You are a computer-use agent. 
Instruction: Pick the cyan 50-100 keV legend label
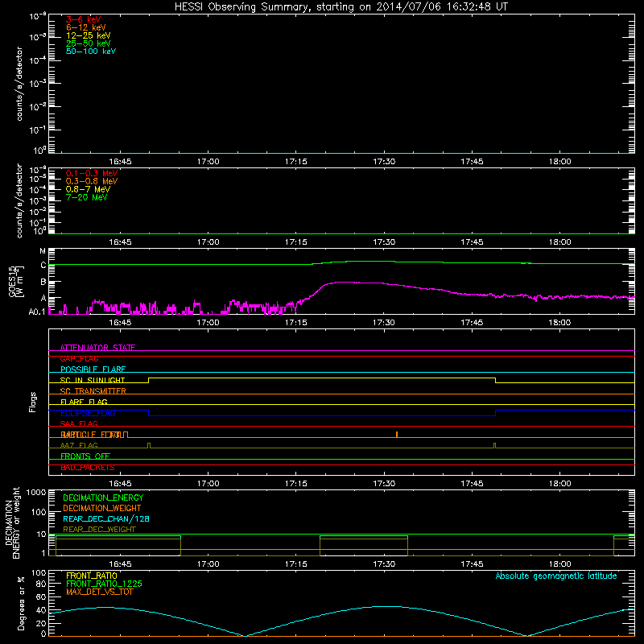(x=91, y=52)
